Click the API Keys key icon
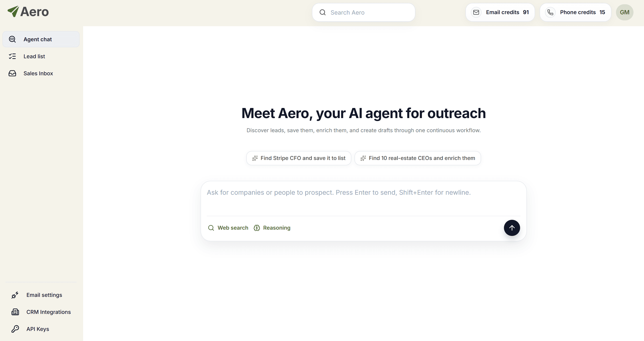644x341 pixels. coord(15,329)
